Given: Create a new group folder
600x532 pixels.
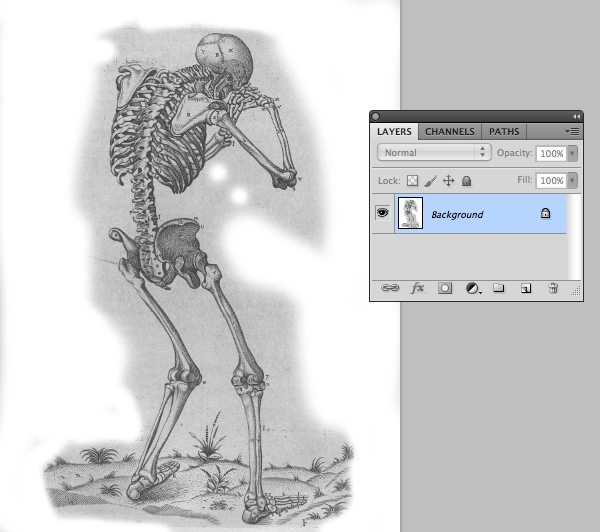Looking at the screenshot, I should pos(499,288).
